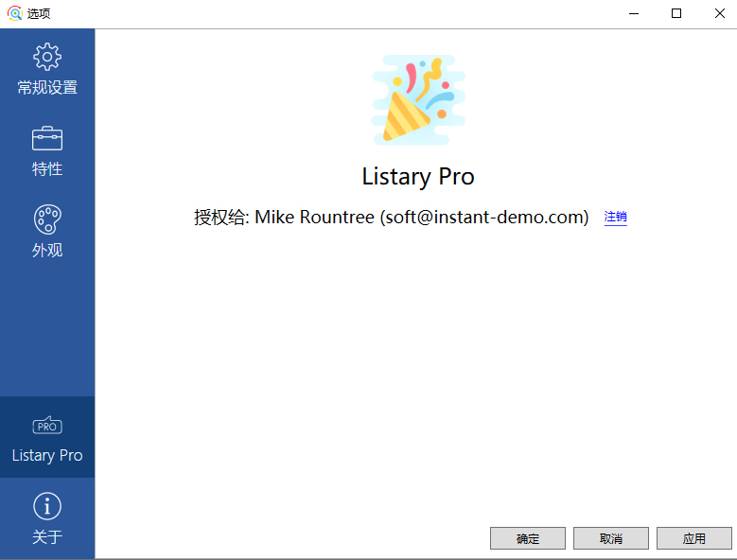Select the Listary Pro badge icon
Viewport: 737px width, 560px height.
click(47, 426)
